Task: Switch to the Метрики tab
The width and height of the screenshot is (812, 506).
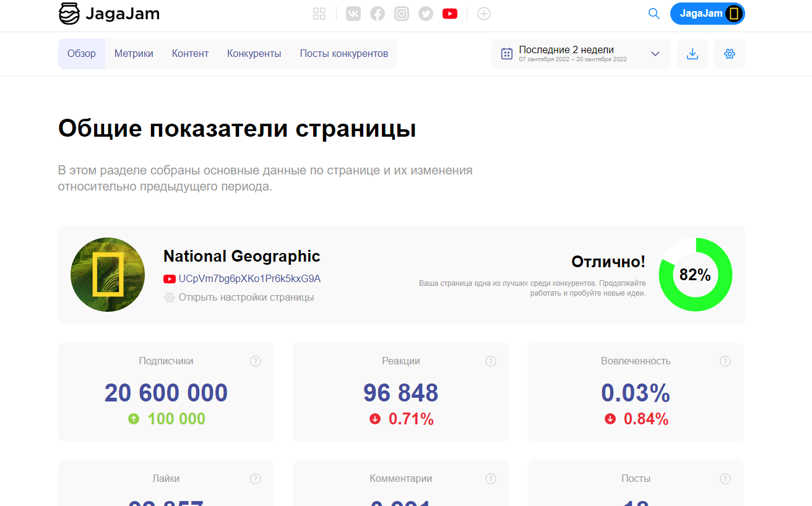Action: (134, 53)
